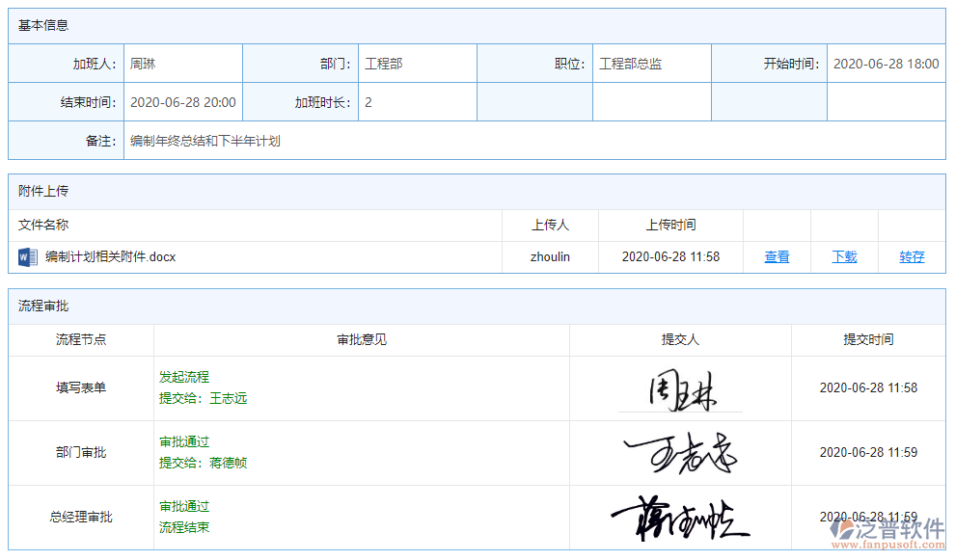Click the submit time 2020-06-28 11:58 in 填写表单 row
This screenshot has width=955, height=560.
pos(868,387)
